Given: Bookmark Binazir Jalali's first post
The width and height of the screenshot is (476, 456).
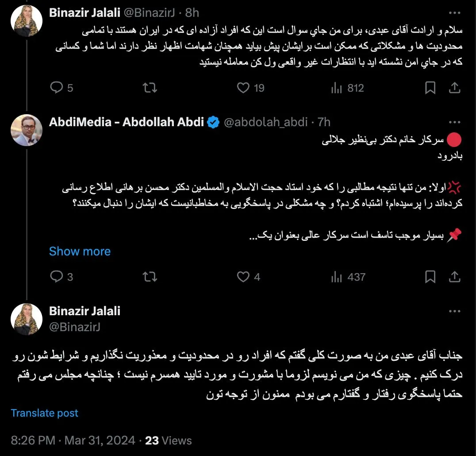Looking at the screenshot, I should click(430, 88).
